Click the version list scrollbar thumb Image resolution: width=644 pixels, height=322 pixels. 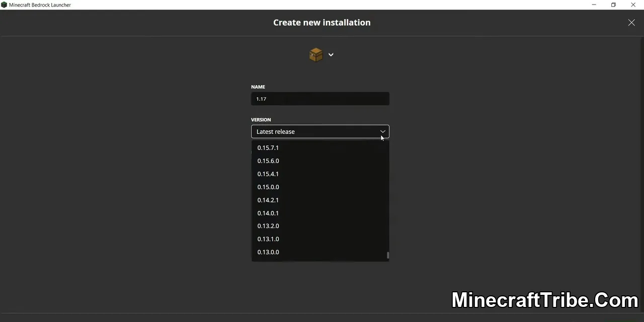point(388,256)
